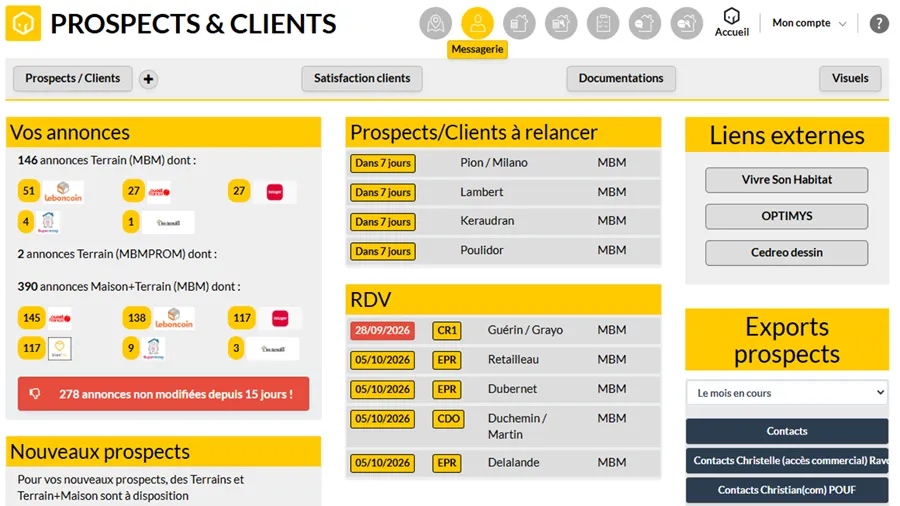Screen dimensions: 900x506
Task: Switch to the Prospects / Clients tab
Action: [72, 79]
